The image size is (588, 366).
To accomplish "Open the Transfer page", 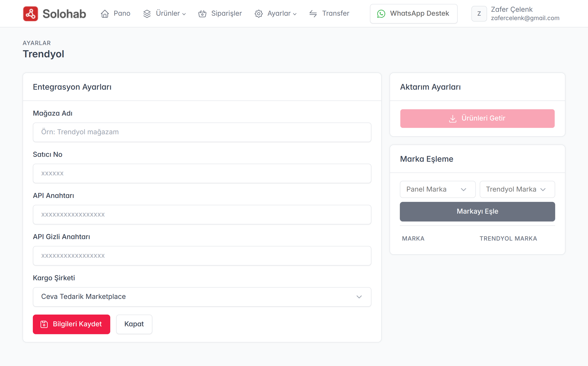I will pos(329,13).
